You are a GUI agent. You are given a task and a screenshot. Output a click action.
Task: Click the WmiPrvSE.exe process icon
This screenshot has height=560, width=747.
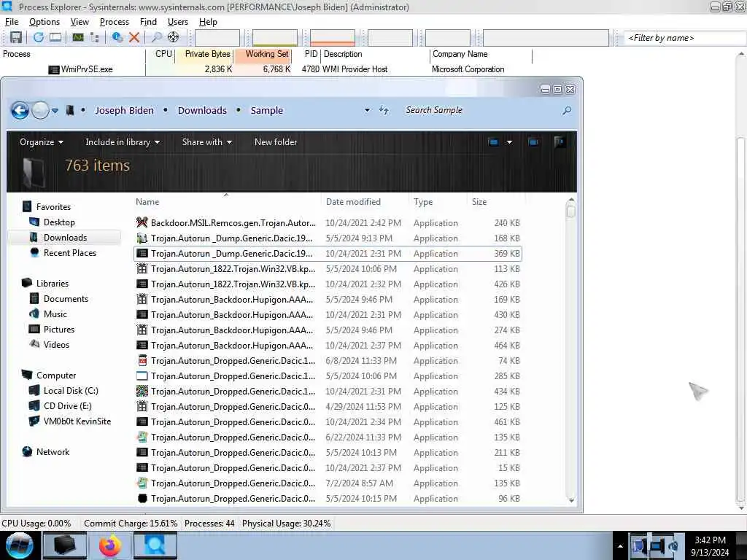pos(54,69)
